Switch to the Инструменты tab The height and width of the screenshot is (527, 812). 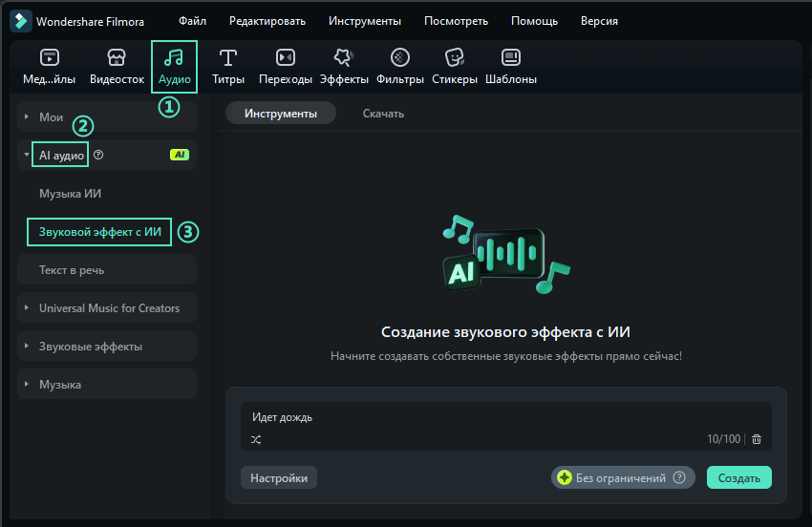281,114
